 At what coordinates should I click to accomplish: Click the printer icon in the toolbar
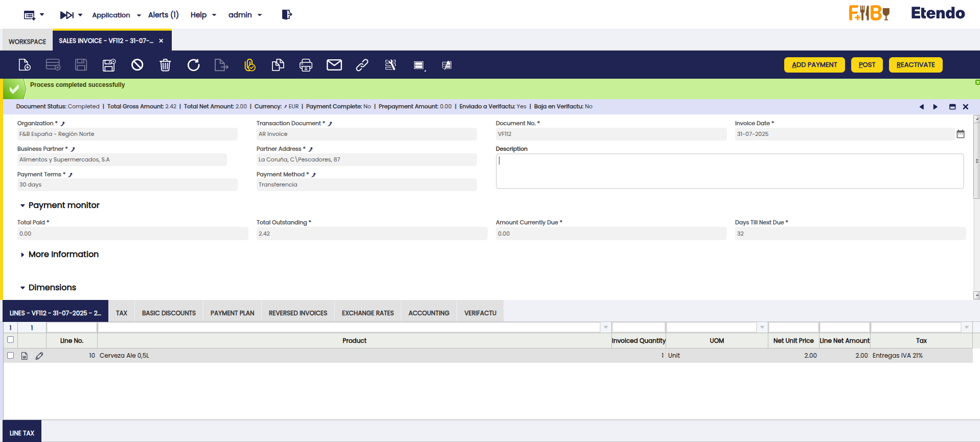pos(306,65)
